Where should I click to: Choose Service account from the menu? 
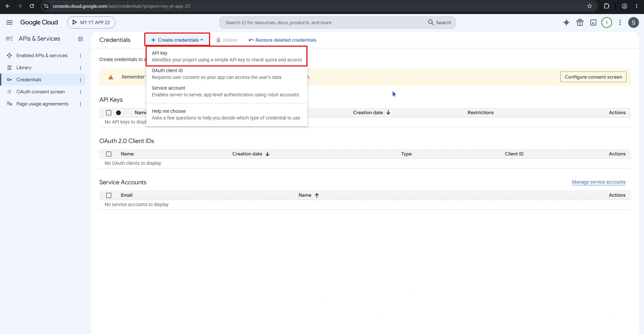point(227,91)
